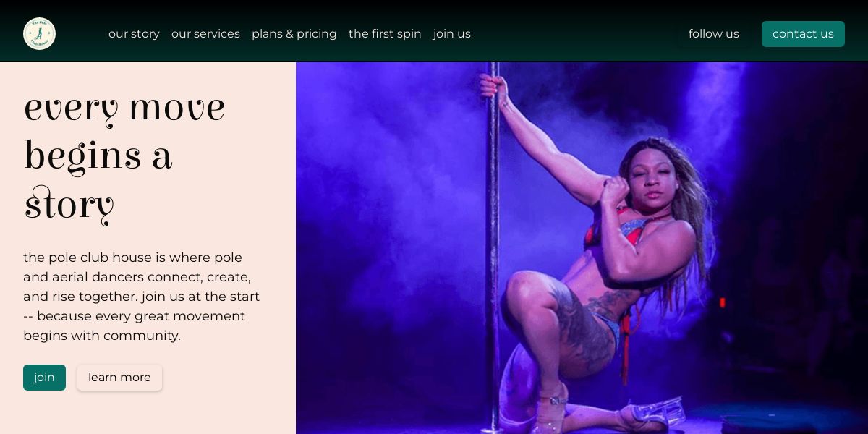Click the "every move begins a story" headline
Viewport: 868px width, 434px height.
[x=124, y=156]
